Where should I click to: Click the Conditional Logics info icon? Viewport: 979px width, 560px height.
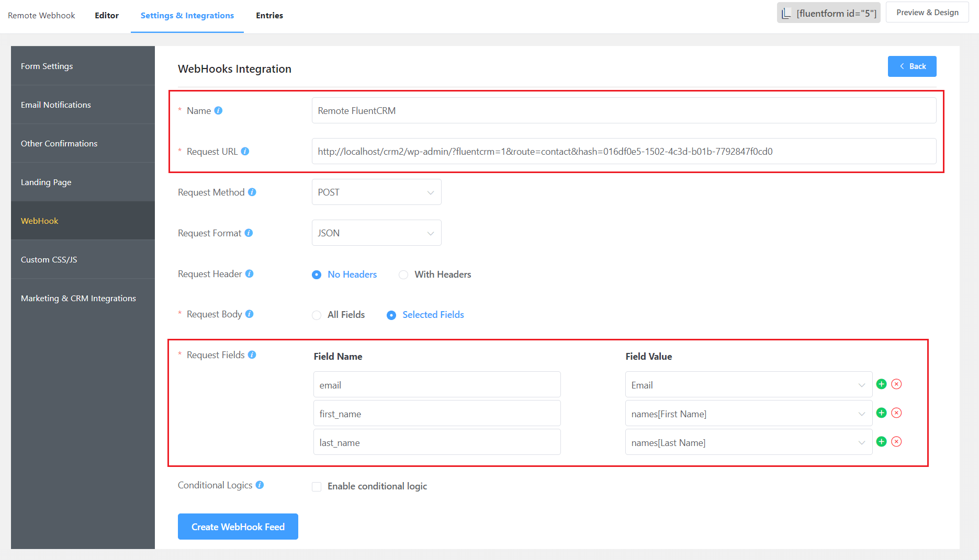pos(260,485)
